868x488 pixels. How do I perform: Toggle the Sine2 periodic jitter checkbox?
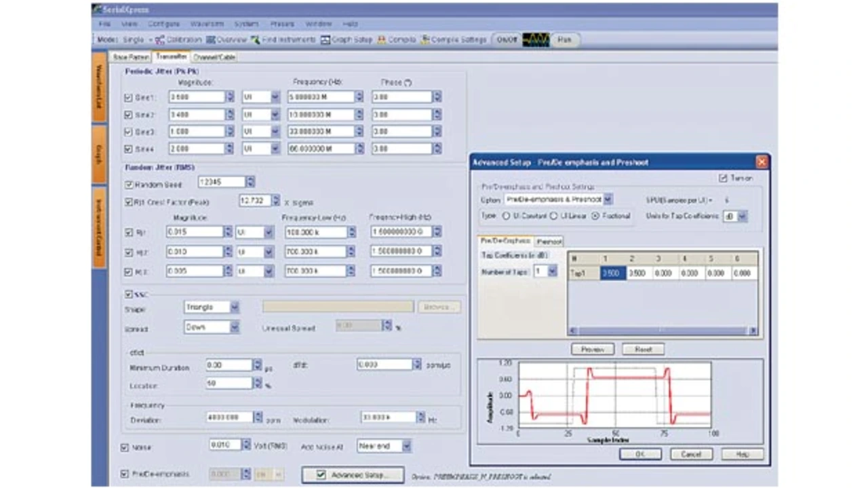pos(129,115)
